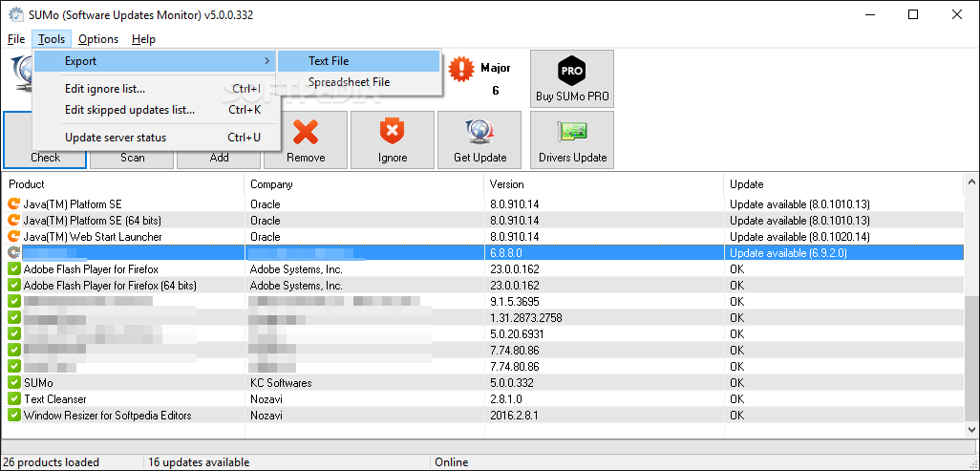Click 'KC Softwares' company cell

pyautogui.click(x=281, y=382)
